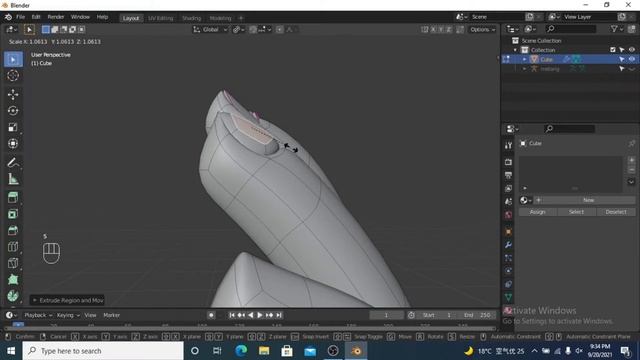
Task: Switch to the UV Editing workspace tab
Action: (x=160, y=18)
